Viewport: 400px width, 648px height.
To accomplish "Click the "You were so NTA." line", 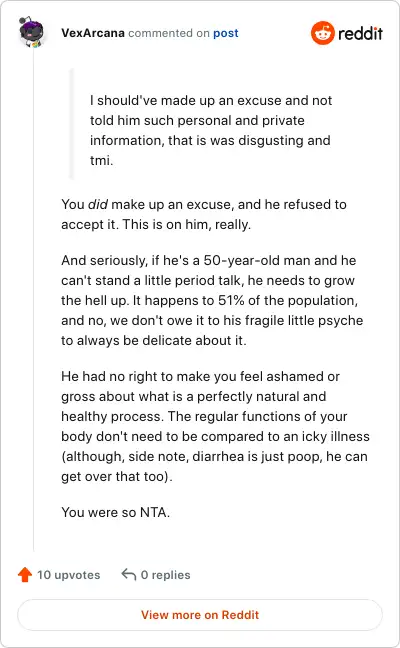I will coord(116,512).
